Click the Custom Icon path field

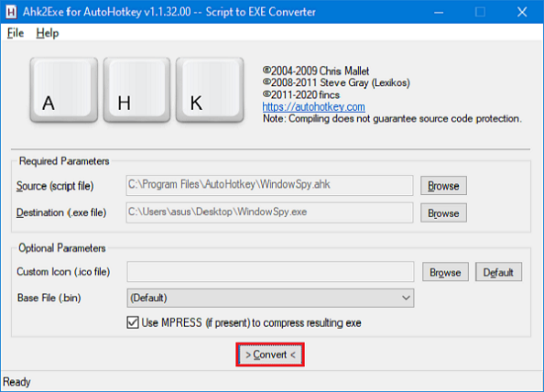coord(270,272)
